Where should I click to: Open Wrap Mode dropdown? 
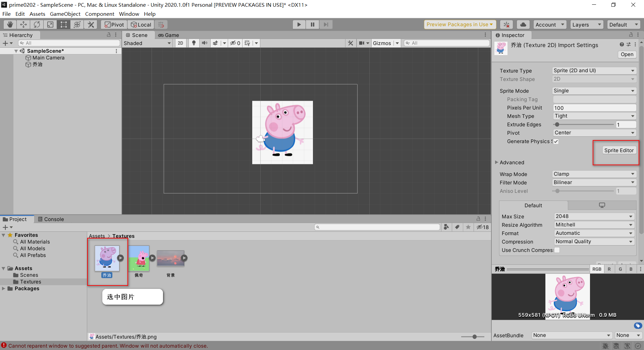pos(594,174)
